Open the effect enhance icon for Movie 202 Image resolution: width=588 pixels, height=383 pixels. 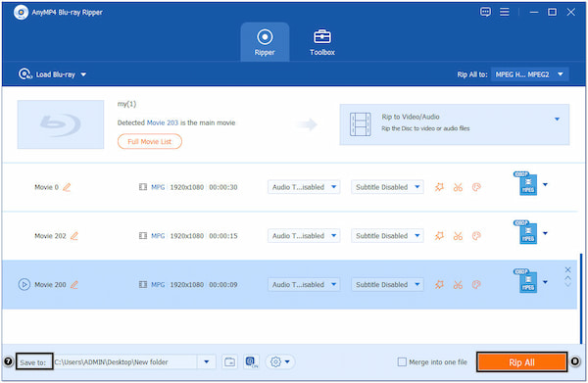click(439, 236)
